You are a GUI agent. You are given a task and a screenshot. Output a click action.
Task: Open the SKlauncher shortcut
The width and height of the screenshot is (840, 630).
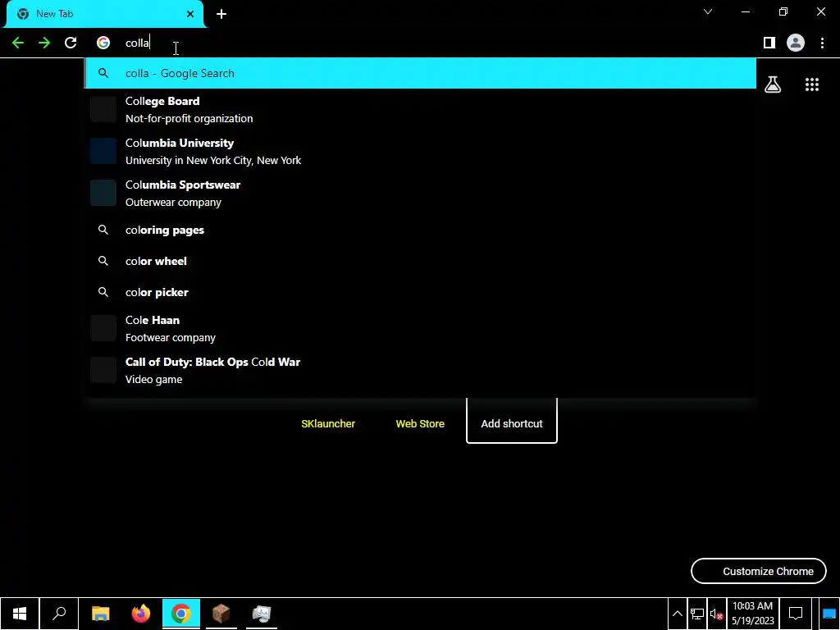328,424
